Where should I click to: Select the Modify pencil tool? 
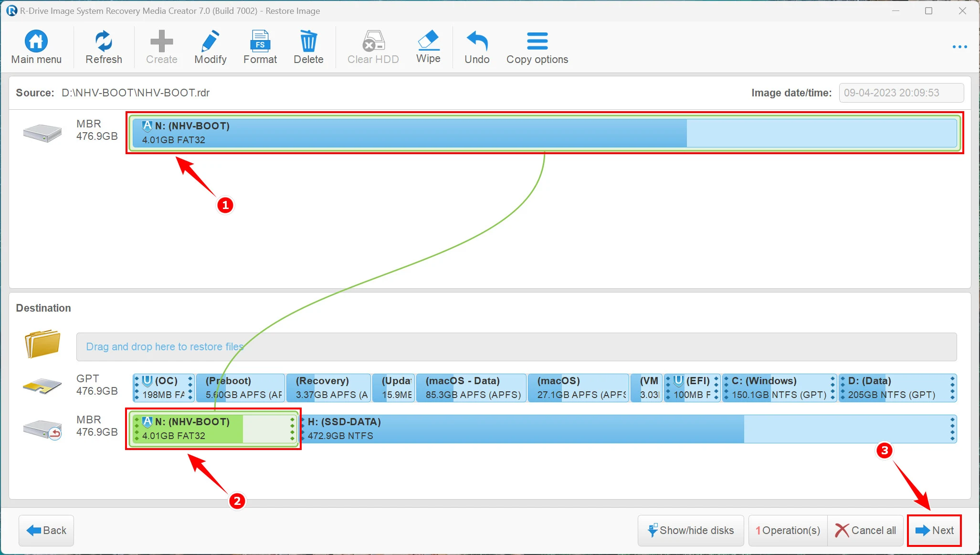coord(210,41)
